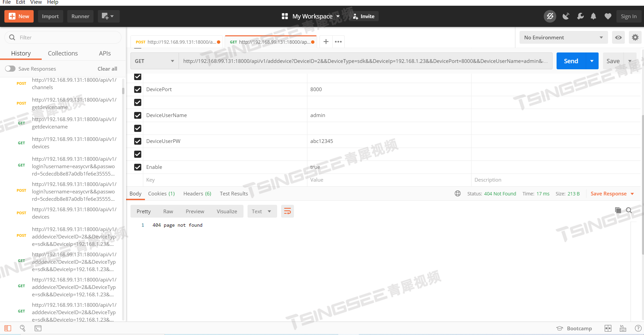
Task: Click the blue Send button
Action: click(571, 61)
